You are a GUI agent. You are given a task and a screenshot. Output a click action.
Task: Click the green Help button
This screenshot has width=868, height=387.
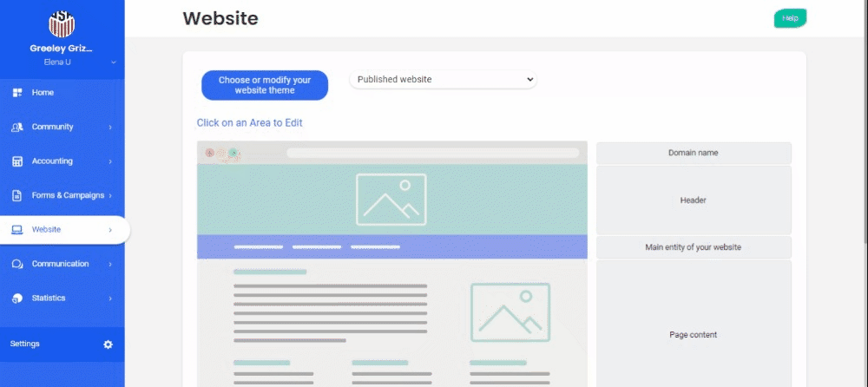790,18
